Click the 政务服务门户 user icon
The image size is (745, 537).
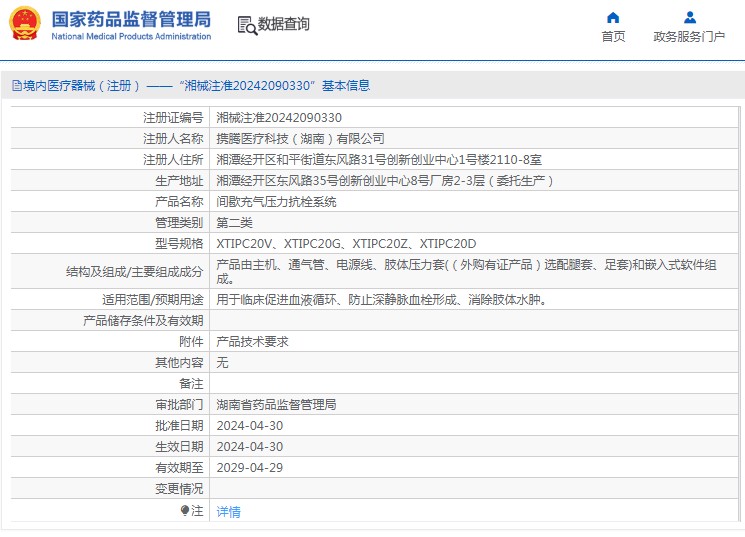coord(689,18)
